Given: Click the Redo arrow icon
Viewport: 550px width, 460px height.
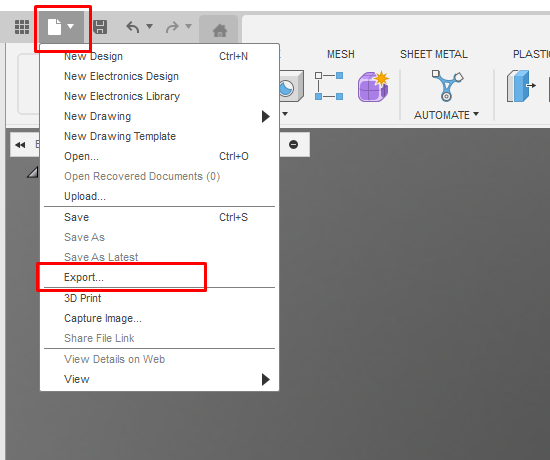Looking at the screenshot, I should coord(172,27).
